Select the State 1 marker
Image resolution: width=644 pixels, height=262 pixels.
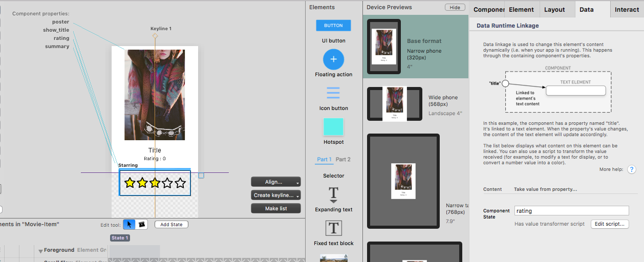coord(120,238)
